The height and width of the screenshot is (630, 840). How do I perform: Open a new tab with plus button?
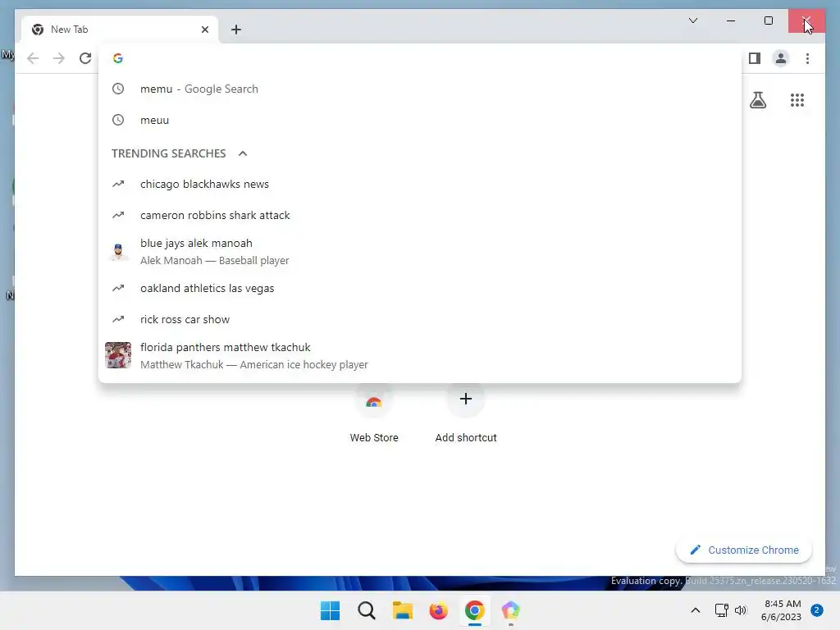[x=236, y=30]
